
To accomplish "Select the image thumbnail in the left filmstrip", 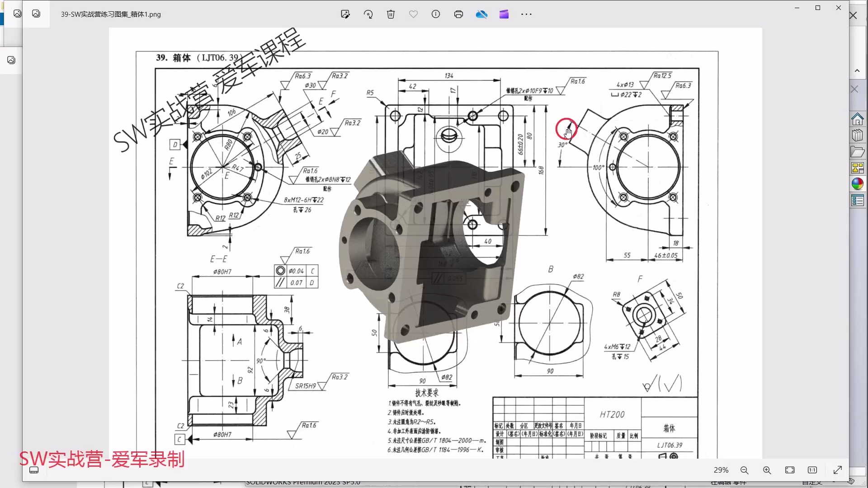I will 11,60.
